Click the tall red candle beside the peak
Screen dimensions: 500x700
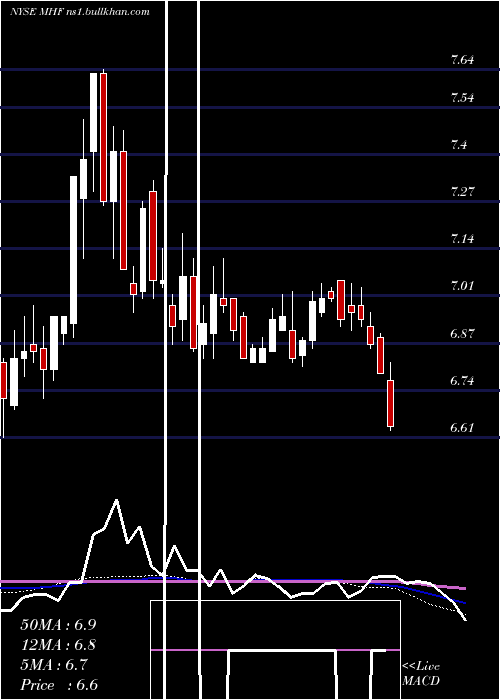click(x=104, y=138)
